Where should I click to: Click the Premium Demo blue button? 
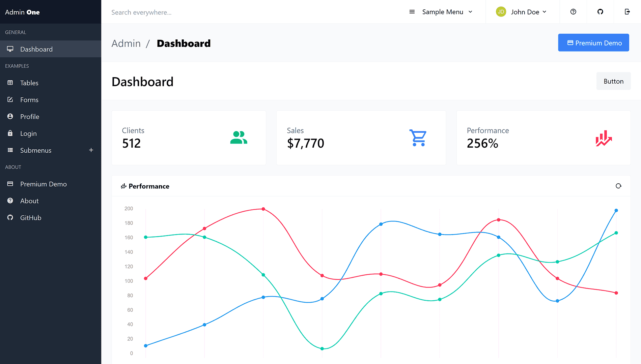click(x=593, y=42)
